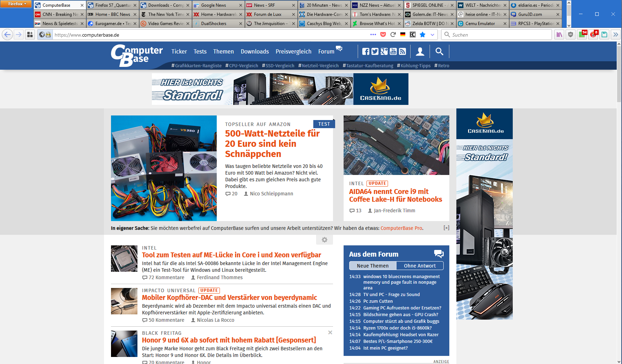Switch to the Google News tab
The height and width of the screenshot is (364, 622).
tap(218, 5)
